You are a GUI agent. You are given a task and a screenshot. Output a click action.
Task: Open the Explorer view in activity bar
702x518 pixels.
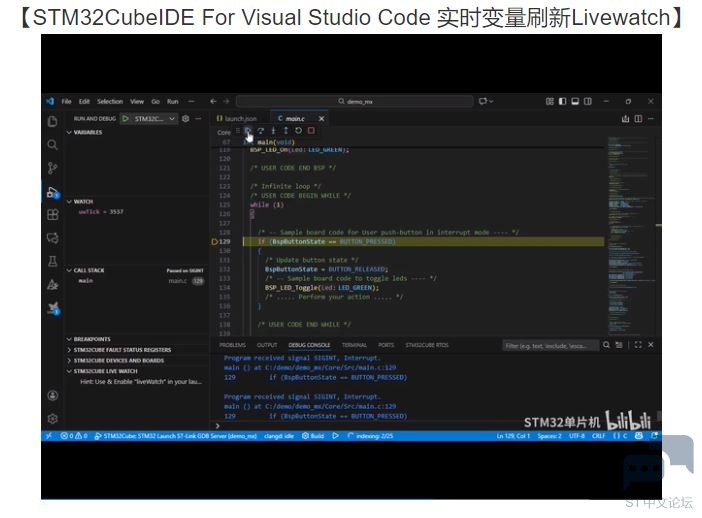pos(52,121)
